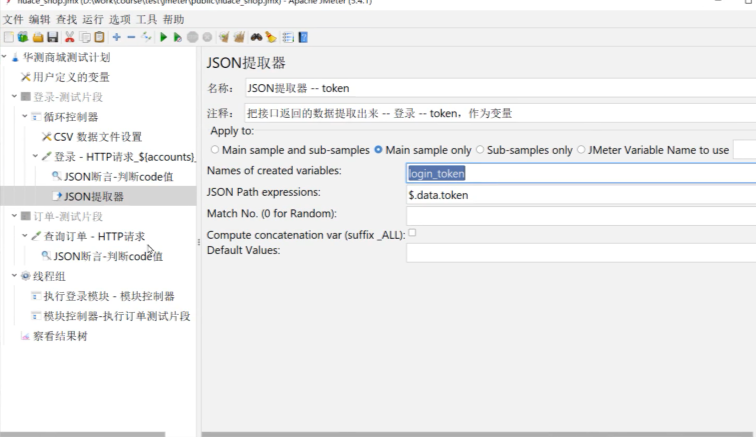Viewport: 756px width, 437px height.
Task: Collapse 查询订单 - HTTP请求 node
Action: coord(25,236)
